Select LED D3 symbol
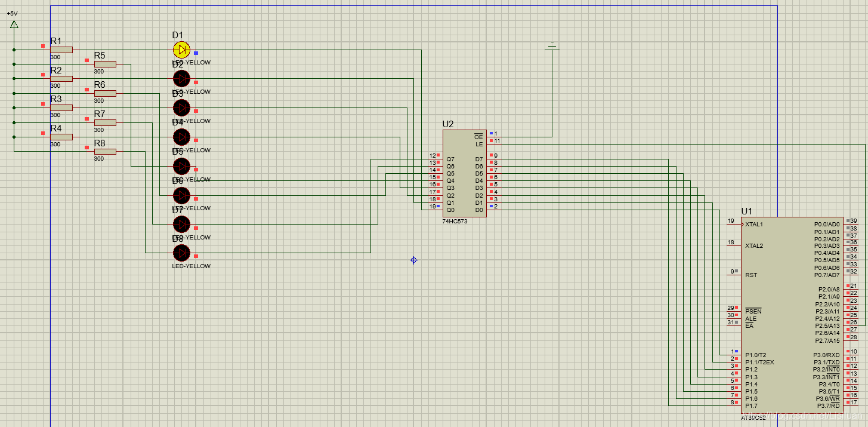Viewport: 868px width, 427px height. [181, 107]
